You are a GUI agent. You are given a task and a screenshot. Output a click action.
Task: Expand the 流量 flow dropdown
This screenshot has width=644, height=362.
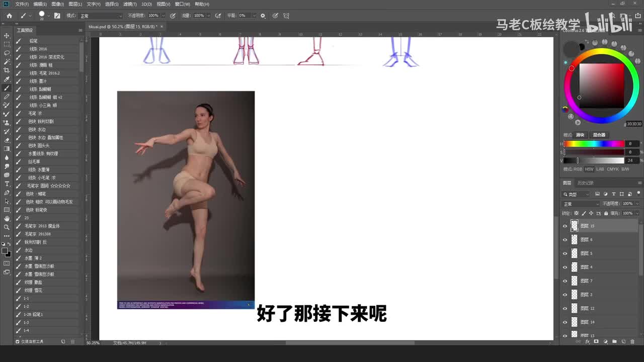[x=209, y=16]
